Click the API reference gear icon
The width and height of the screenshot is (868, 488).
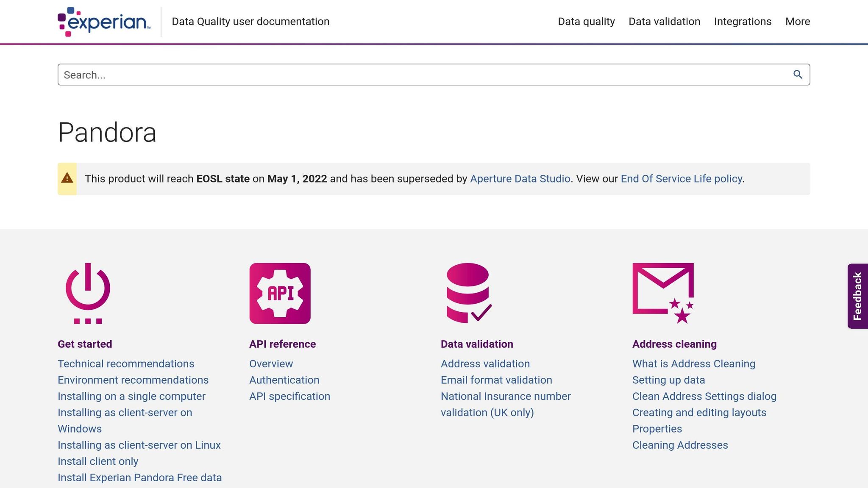(x=280, y=293)
